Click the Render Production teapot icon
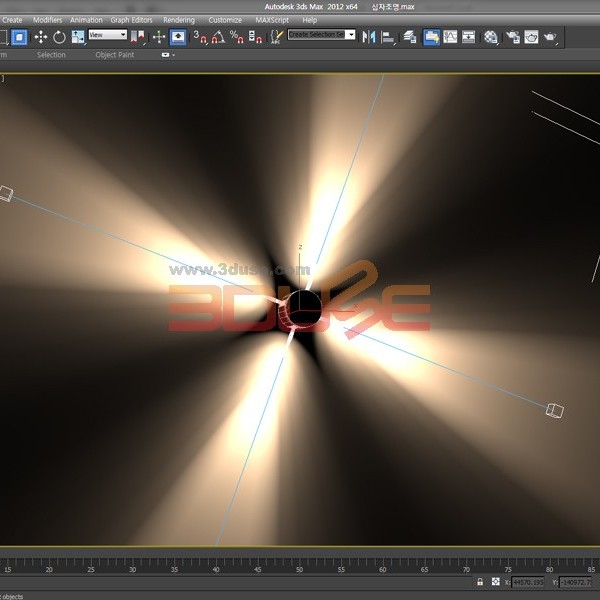 point(550,37)
